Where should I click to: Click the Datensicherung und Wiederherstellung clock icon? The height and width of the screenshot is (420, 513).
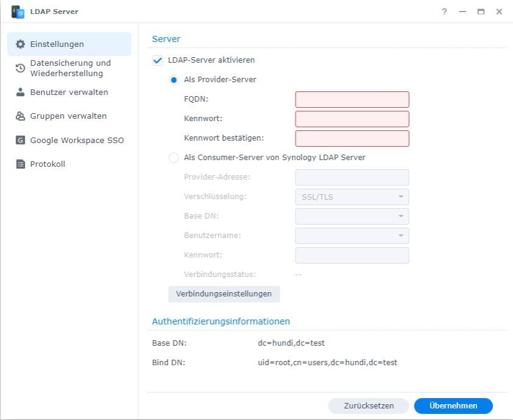[x=20, y=68]
